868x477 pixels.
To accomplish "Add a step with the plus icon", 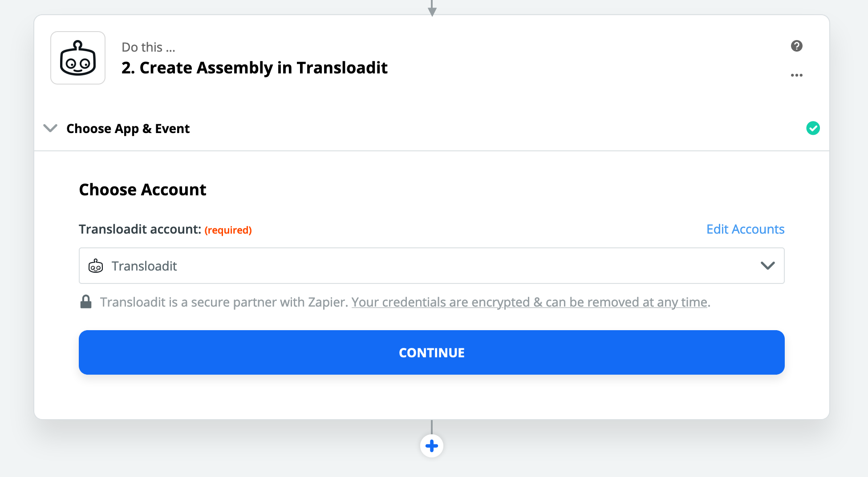I will coord(431,446).
